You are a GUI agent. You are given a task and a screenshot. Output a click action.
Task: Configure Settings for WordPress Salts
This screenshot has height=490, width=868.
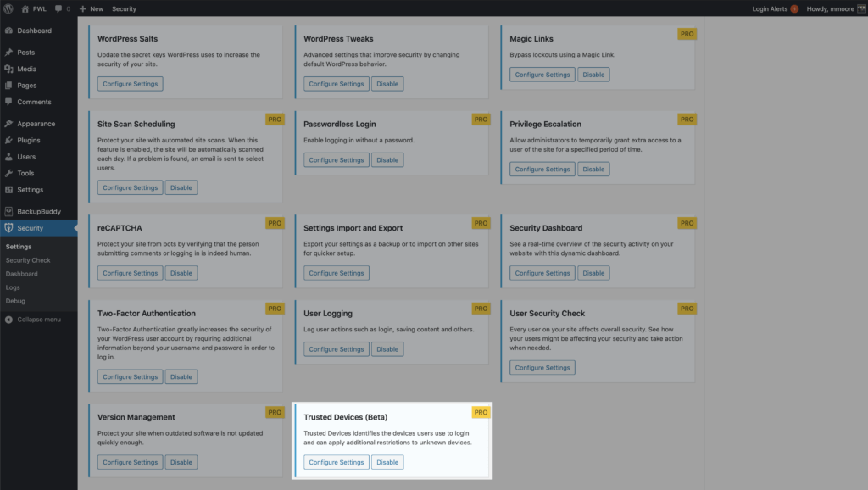[x=130, y=84]
